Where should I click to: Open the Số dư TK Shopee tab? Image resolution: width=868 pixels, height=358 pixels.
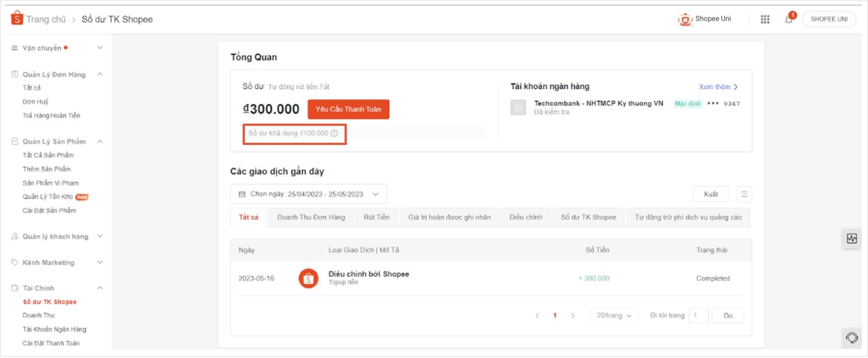(589, 218)
